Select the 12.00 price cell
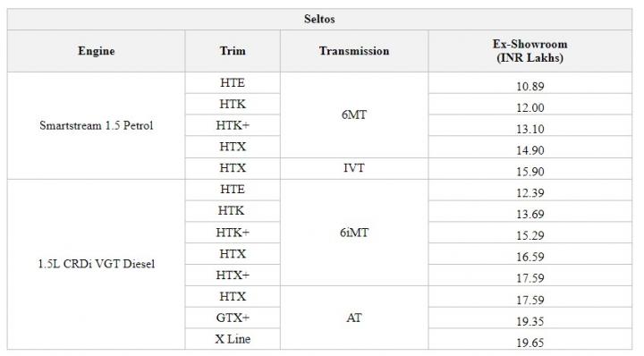Viewport: 644px width, 356px height. 530,105
